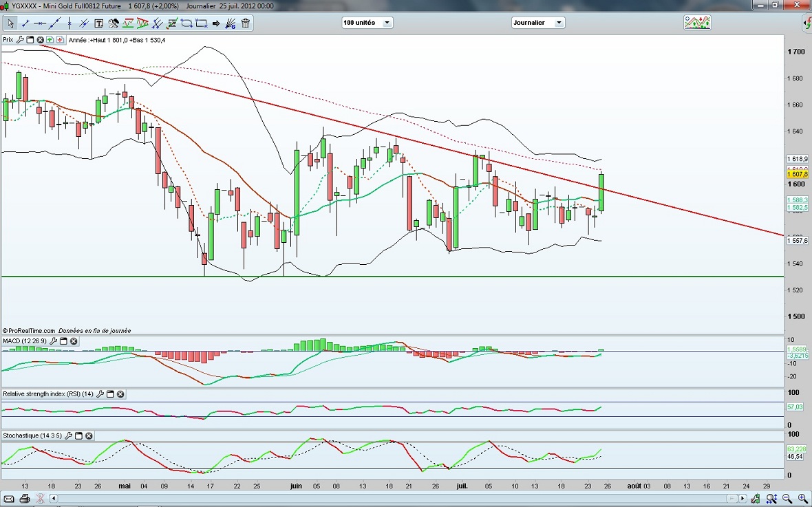Click the envelope email icon
The height and width of the screenshot is (507, 812).
pos(10,499)
